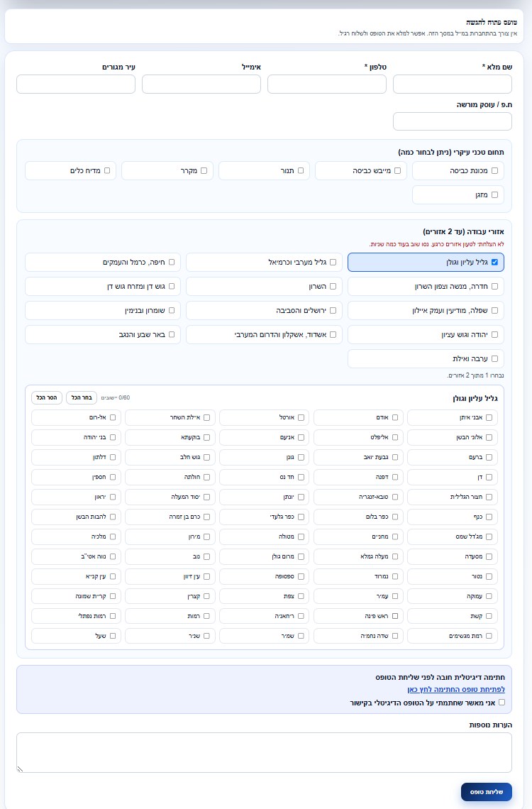The image size is (532, 809).
Task: Select אשדוד, אשקלון והדרום המערבי region
Action: pos(333,335)
